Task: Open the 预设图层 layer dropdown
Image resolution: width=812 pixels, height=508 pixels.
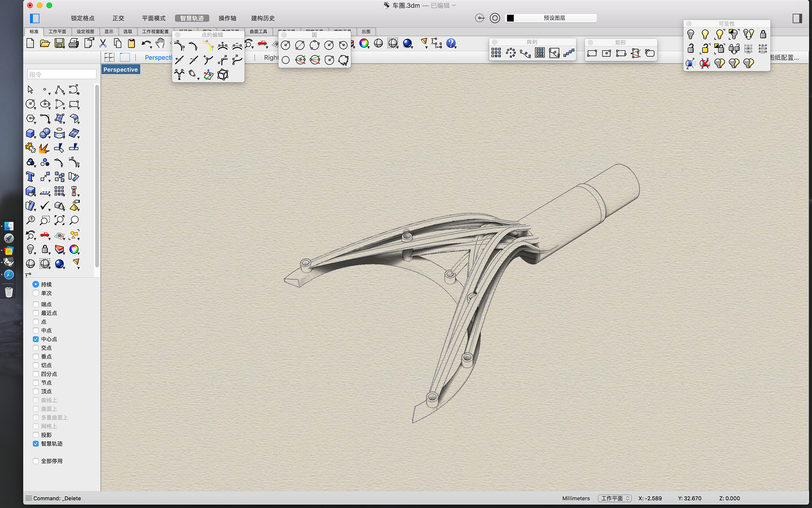Action: tap(554, 18)
